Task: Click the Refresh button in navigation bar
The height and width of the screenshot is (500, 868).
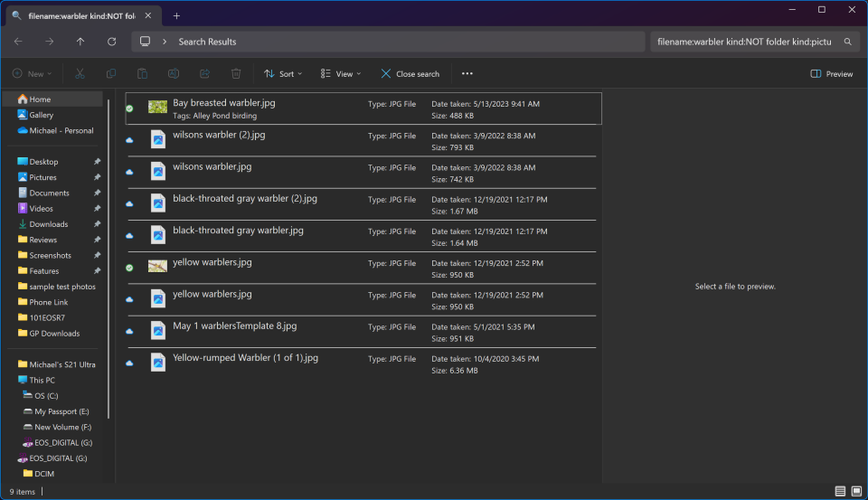Action: point(111,42)
